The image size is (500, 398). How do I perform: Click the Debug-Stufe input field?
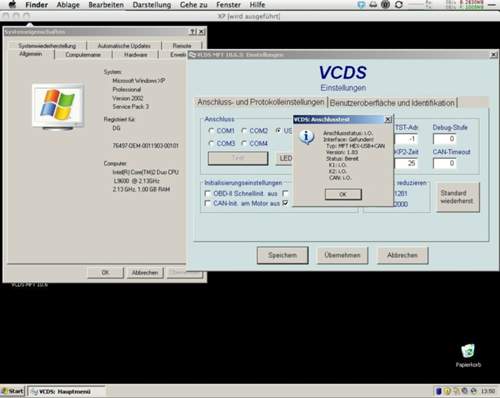[444, 139]
